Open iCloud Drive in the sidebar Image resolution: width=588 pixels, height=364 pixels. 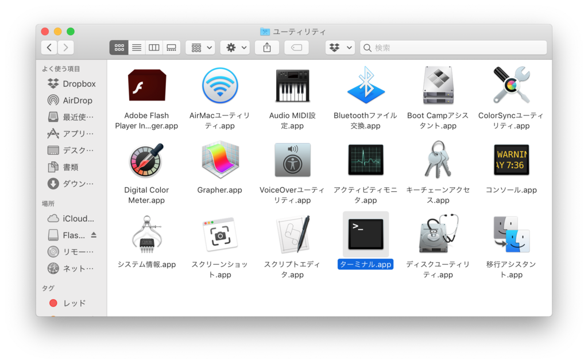[x=71, y=218]
